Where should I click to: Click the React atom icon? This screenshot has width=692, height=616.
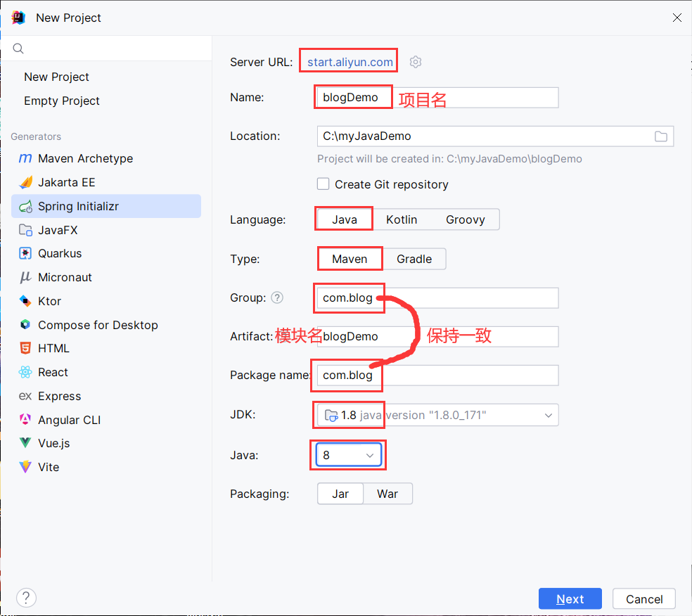[25, 372]
